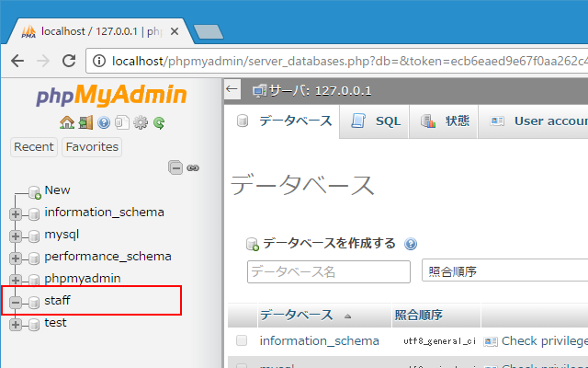This screenshot has width=588, height=368.
Task: Click the link with main panel chain icon
Action: [x=193, y=167]
